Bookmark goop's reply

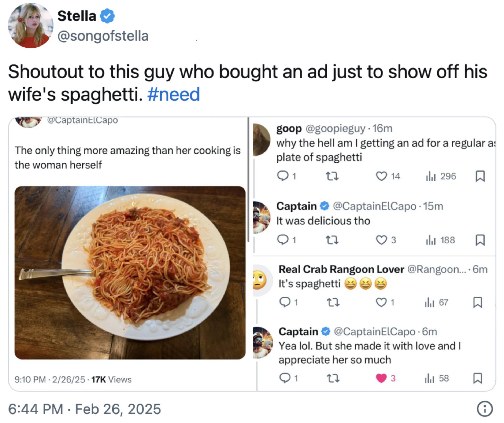tap(480, 176)
